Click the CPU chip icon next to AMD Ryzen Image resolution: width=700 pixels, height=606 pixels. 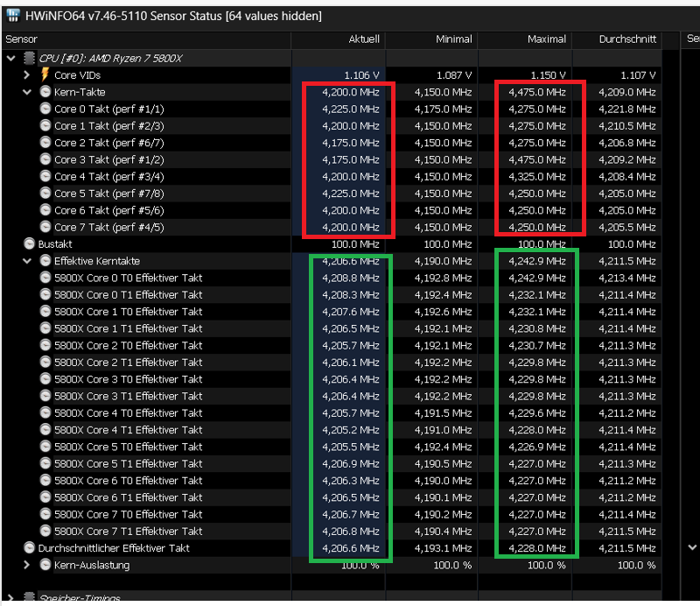(30, 58)
